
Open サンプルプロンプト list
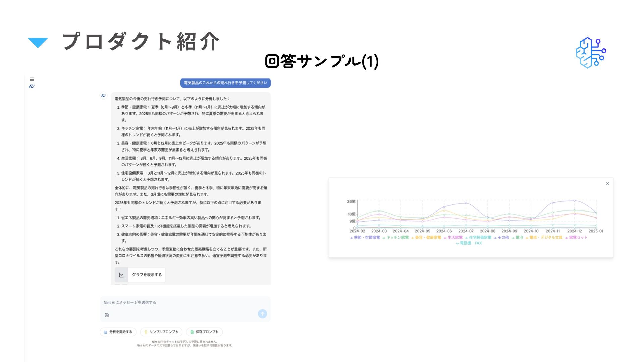161,332
